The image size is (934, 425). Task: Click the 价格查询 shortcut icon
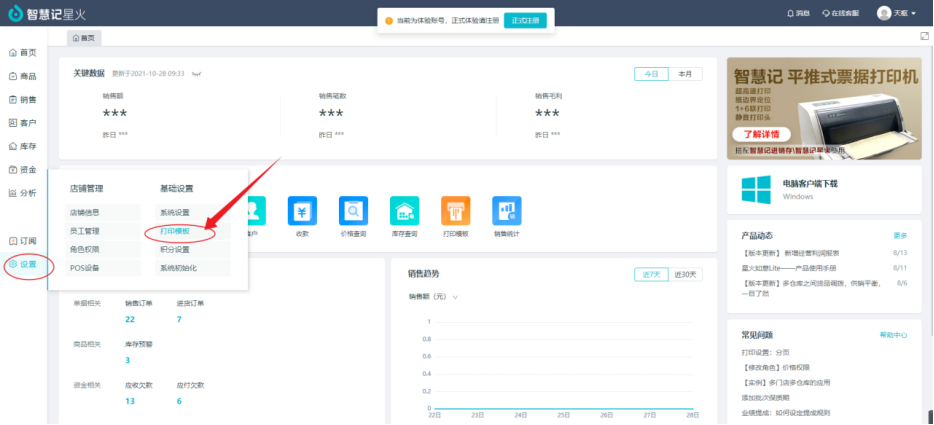353,210
